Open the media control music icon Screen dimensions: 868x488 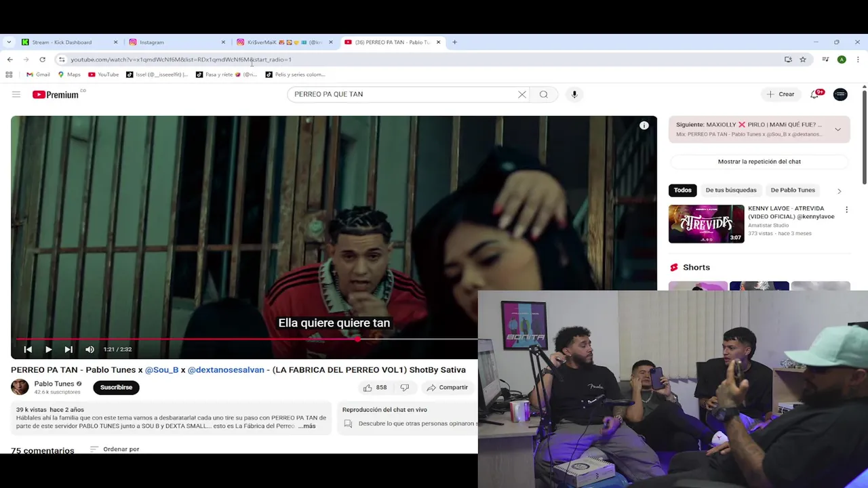(825, 60)
